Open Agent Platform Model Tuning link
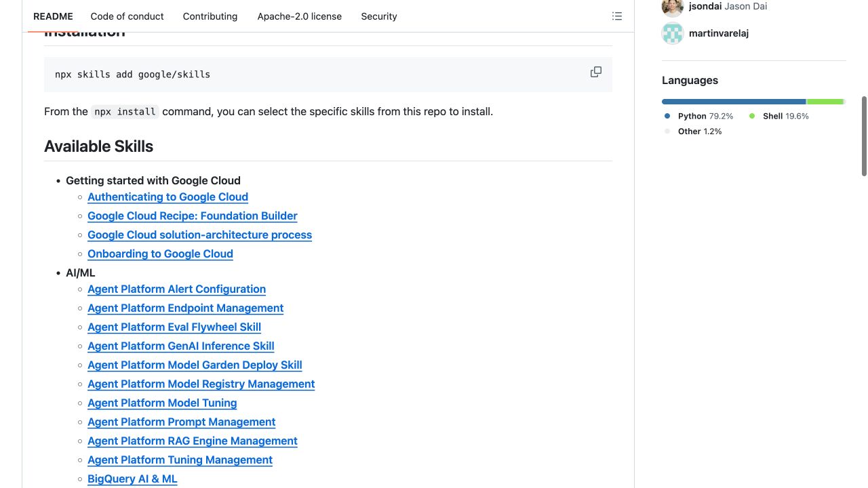Viewport: 868px width, 488px height. 162,403
